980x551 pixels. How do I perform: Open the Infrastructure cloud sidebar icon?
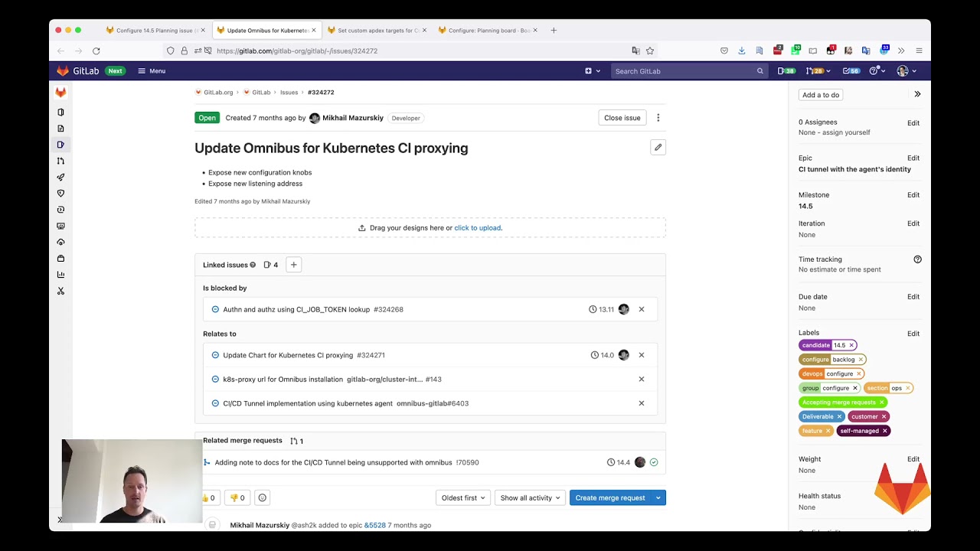point(60,242)
